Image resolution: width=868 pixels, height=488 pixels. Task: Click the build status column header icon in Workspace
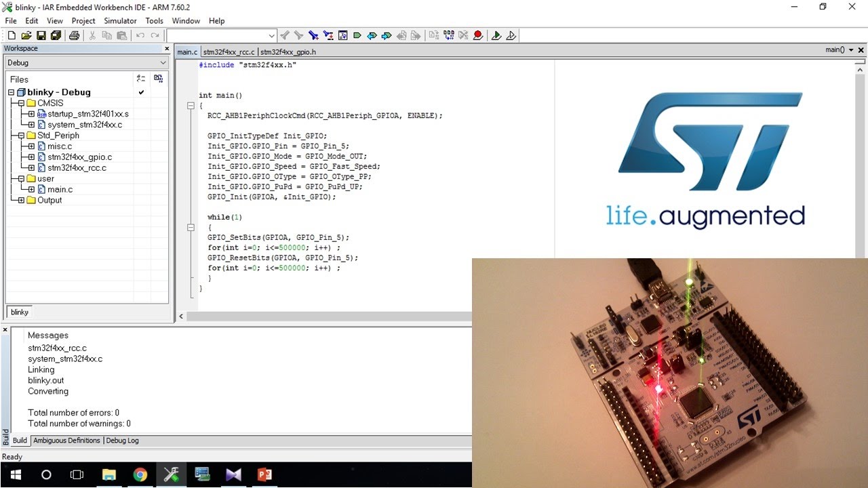click(158, 79)
